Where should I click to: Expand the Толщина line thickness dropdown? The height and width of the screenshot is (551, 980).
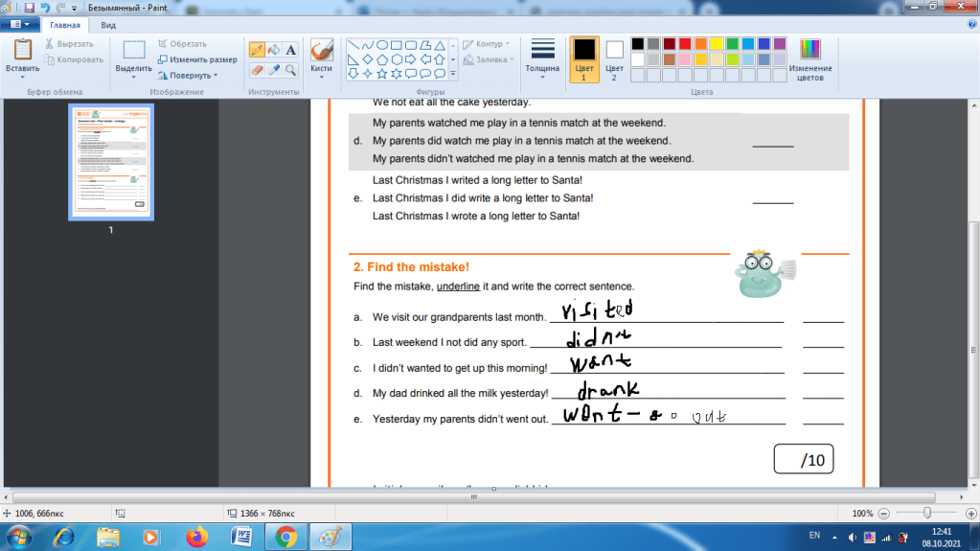pyautogui.click(x=542, y=58)
